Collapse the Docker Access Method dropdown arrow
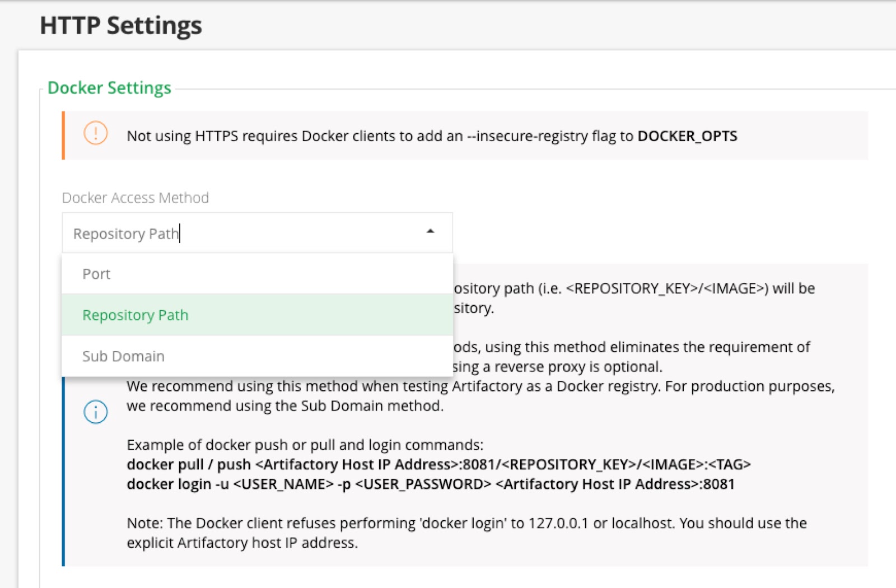The image size is (896, 588). tap(430, 231)
